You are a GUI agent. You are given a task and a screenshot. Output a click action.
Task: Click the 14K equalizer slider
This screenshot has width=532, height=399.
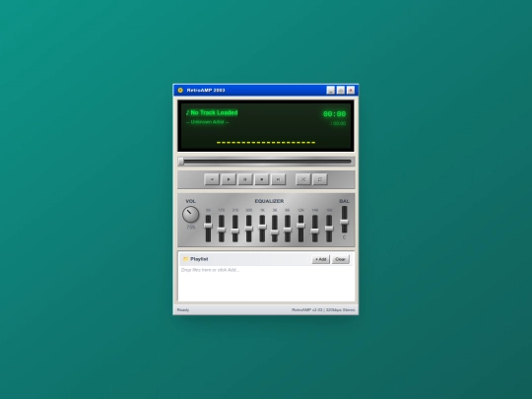coord(315,229)
